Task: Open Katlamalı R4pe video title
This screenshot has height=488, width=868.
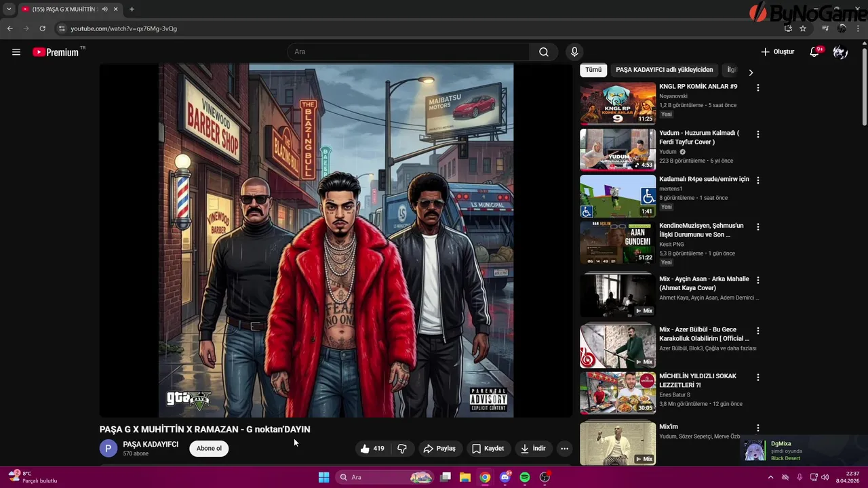Action: [704, 179]
